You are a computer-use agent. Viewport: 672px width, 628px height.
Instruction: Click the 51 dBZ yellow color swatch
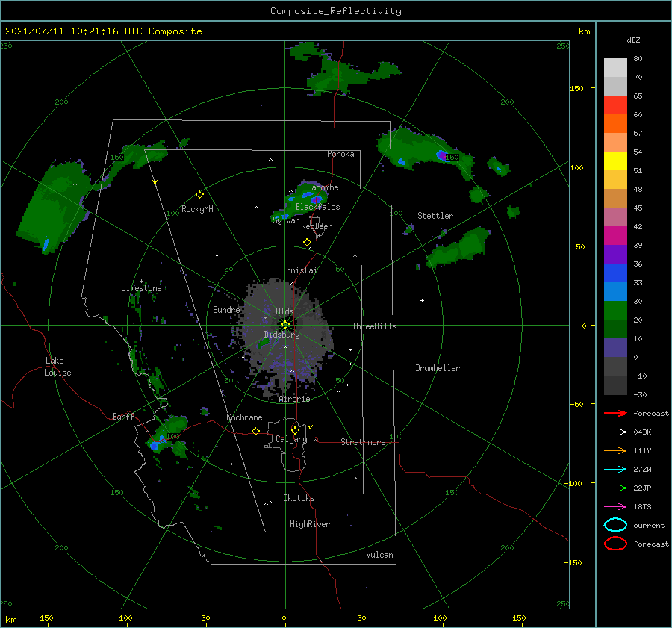[x=615, y=161]
